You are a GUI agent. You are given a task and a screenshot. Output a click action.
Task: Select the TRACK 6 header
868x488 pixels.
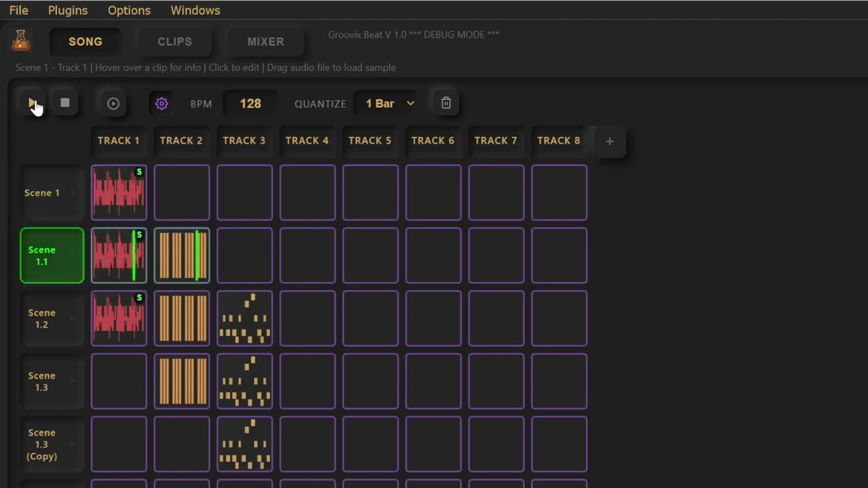point(433,140)
